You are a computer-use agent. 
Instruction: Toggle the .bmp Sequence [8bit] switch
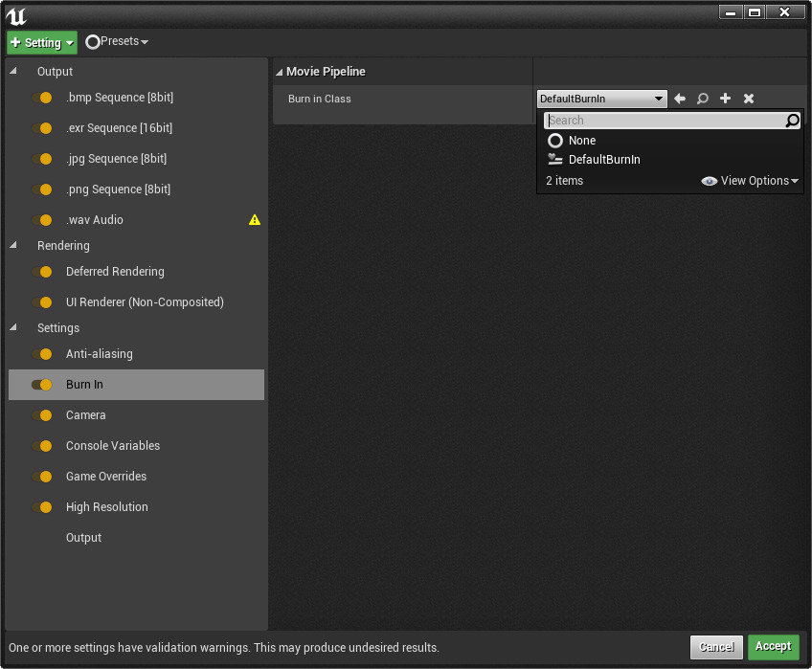click(x=42, y=98)
